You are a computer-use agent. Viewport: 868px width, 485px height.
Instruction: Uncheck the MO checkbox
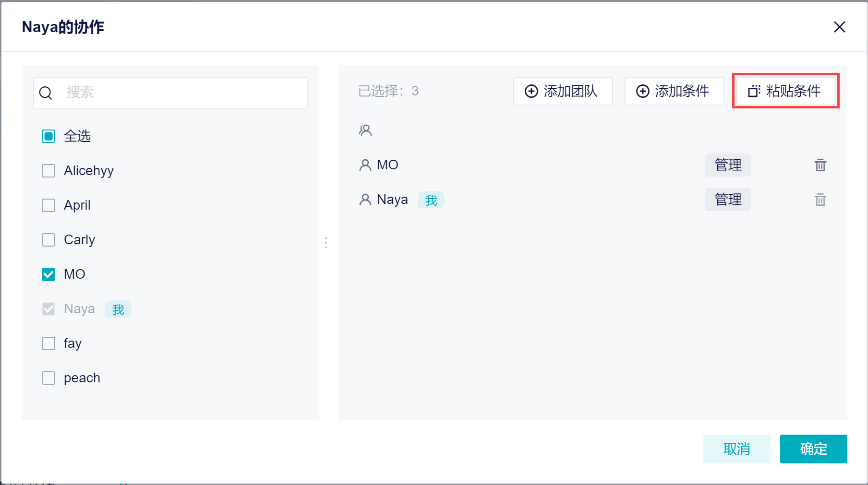coord(48,274)
